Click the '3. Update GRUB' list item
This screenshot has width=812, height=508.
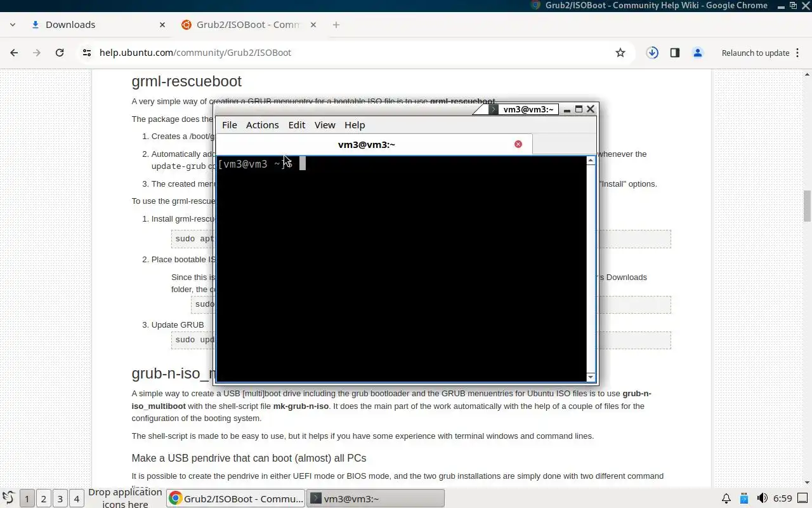(178, 324)
